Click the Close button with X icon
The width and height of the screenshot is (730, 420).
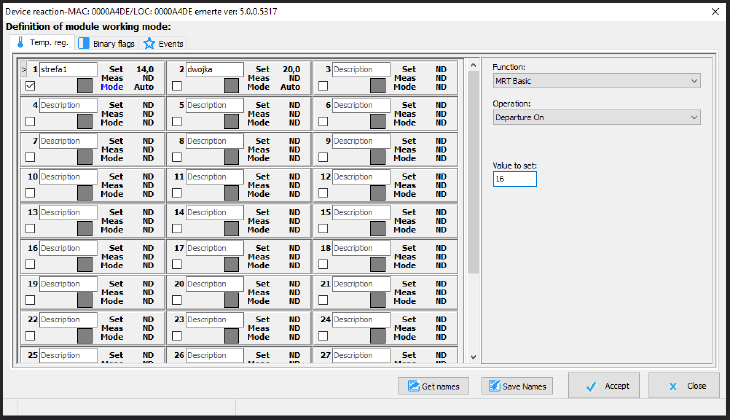click(x=684, y=386)
